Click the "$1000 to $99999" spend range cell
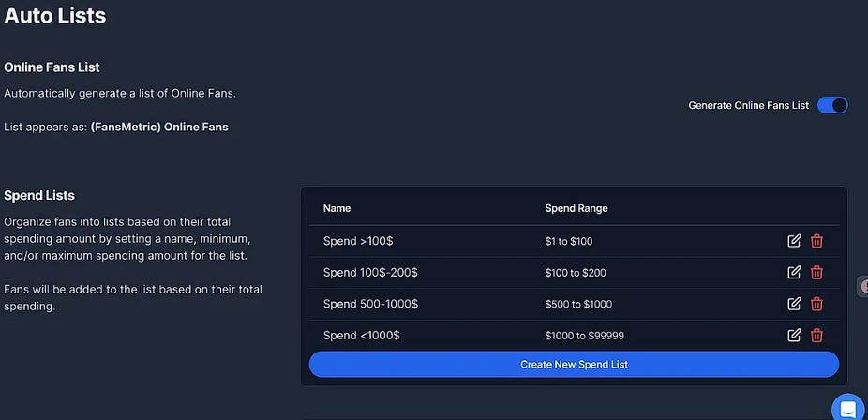Screen dimensions: 868x420 (x=585, y=336)
